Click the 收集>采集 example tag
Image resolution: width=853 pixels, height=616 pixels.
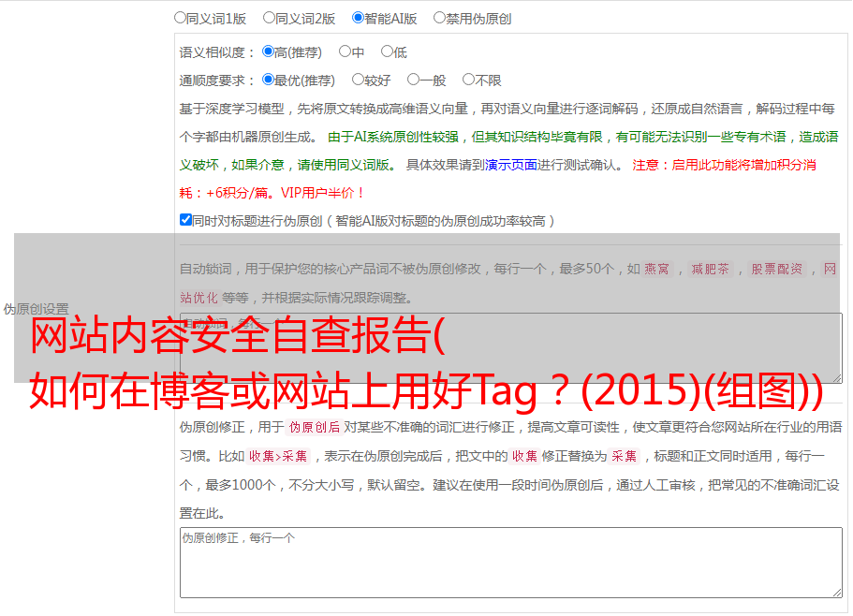pyautogui.click(x=278, y=456)
